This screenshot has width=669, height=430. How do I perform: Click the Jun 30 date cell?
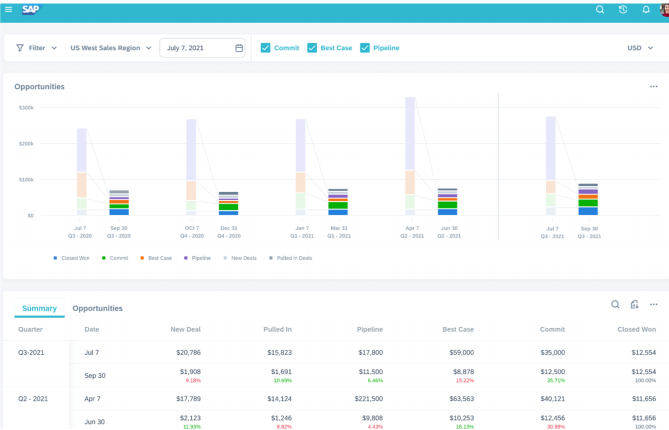click(95, 421)
